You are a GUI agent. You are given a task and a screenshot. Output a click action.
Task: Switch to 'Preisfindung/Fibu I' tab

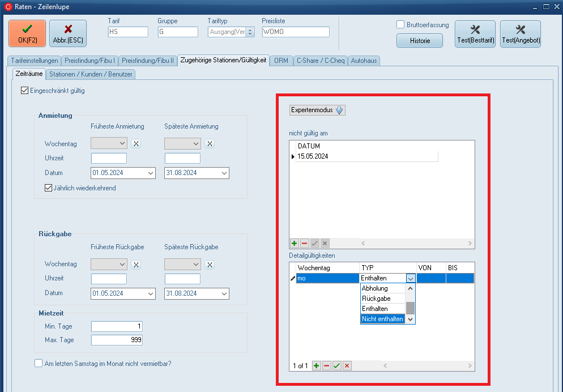click(x=90, y=60)
